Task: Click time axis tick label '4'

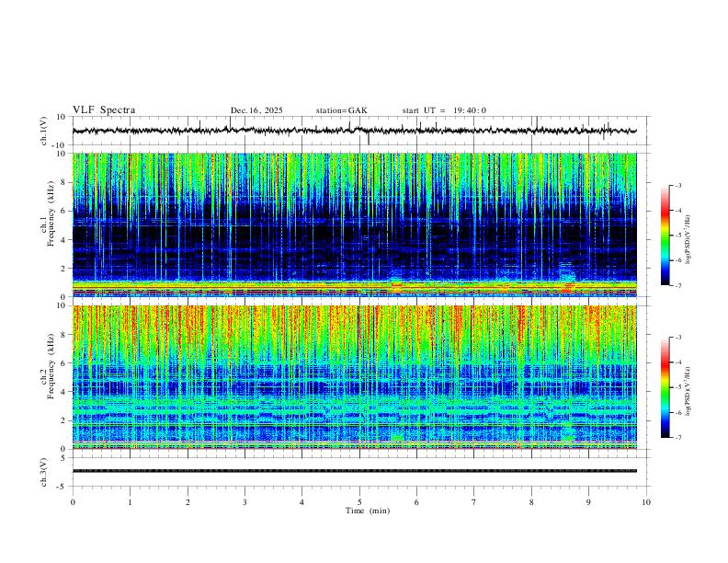Action: click(x=301, y=502)
